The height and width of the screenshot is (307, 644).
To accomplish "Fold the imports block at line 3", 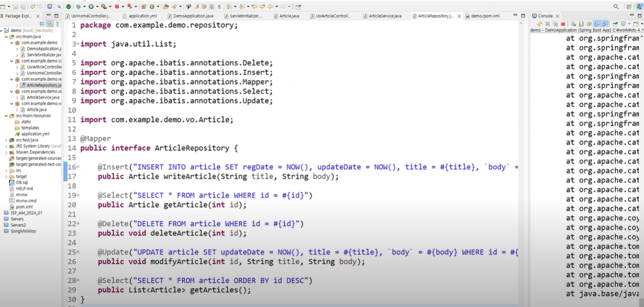I will [x=77, y=44].
